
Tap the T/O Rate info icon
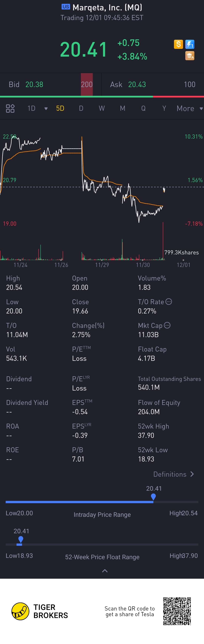(169, 302)
